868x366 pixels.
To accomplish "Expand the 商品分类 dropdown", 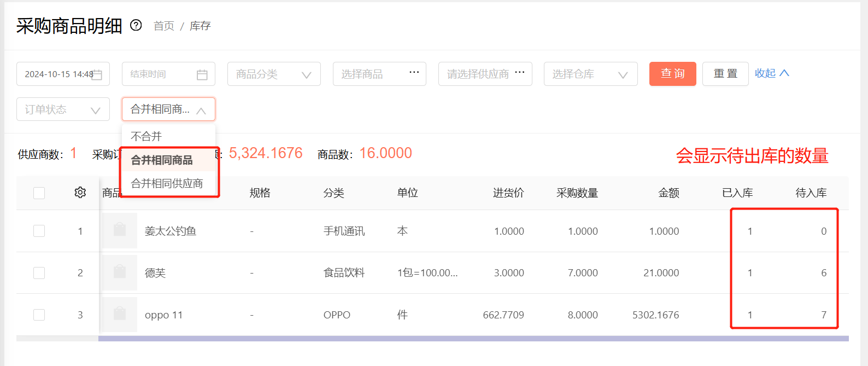I will (273, 74).
